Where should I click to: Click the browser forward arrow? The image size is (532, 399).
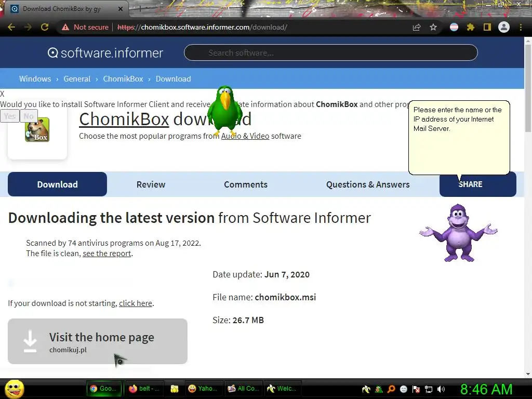point(28,27)
